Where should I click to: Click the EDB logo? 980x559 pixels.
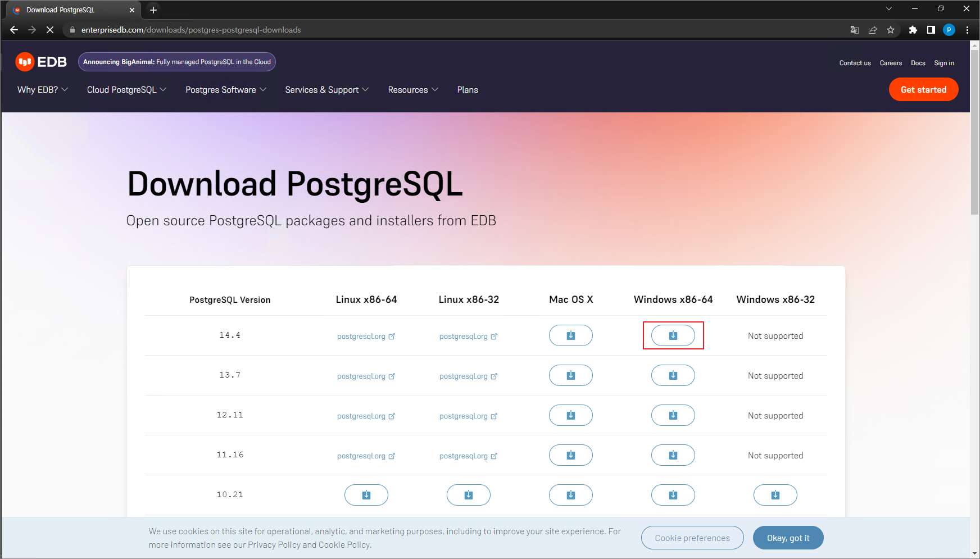tap(41, 62)
